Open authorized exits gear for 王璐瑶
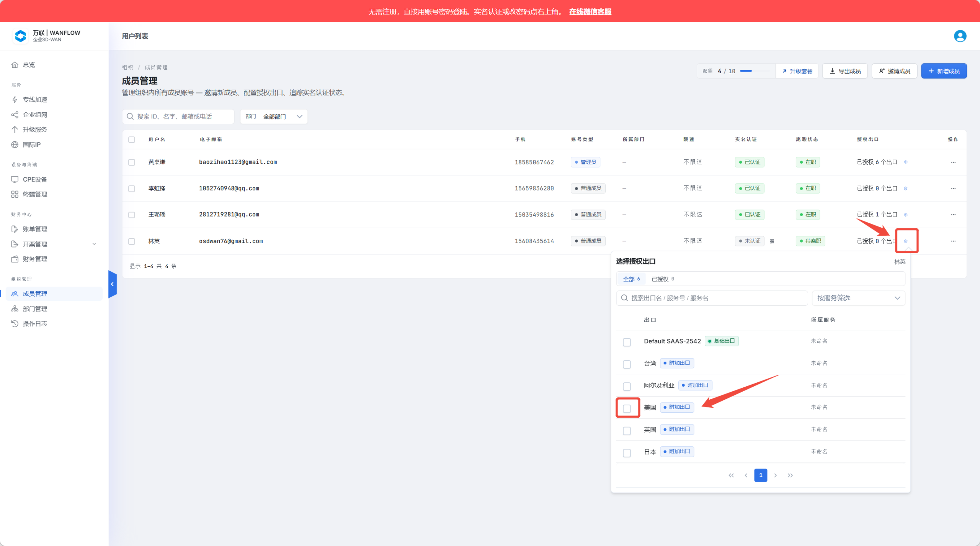 click(906, 215)
